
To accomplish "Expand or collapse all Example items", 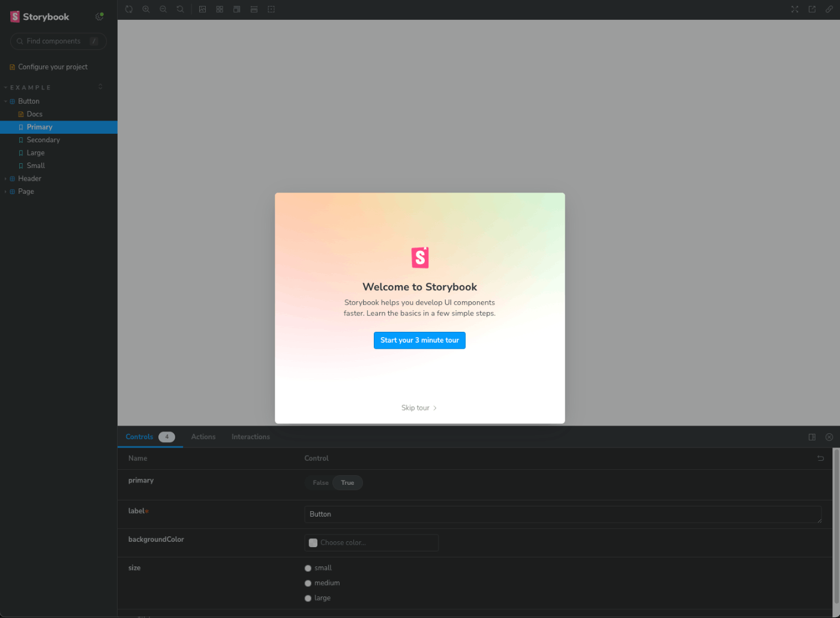I will pyautogui.click(x=100, y=87).
